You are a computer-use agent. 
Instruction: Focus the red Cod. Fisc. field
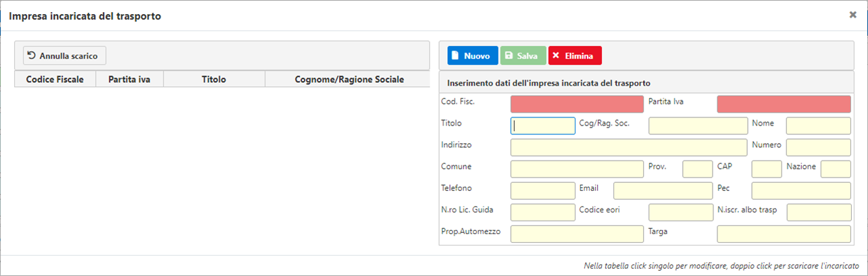click(x=578, y=104)
